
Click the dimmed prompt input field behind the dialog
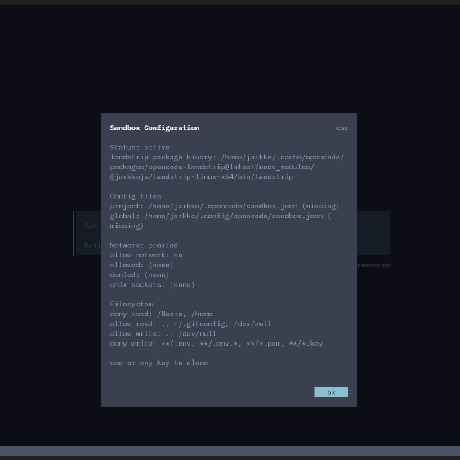232,233
